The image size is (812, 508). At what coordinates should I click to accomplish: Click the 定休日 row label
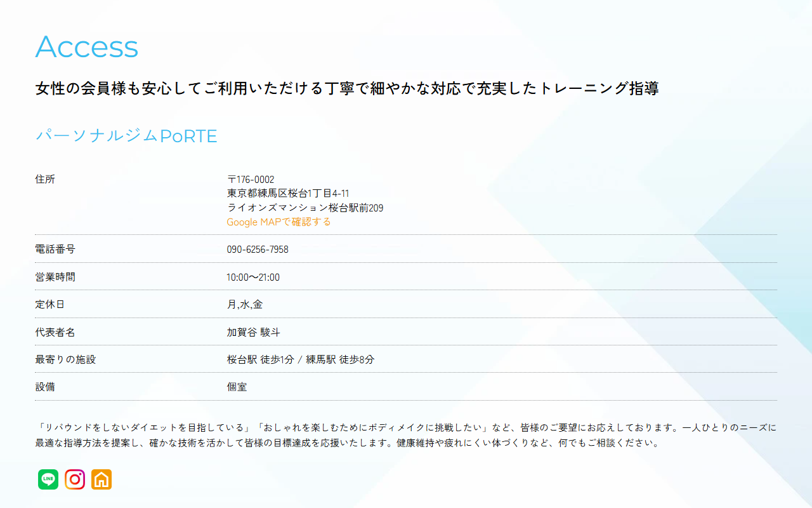click(x=50, y=305)
